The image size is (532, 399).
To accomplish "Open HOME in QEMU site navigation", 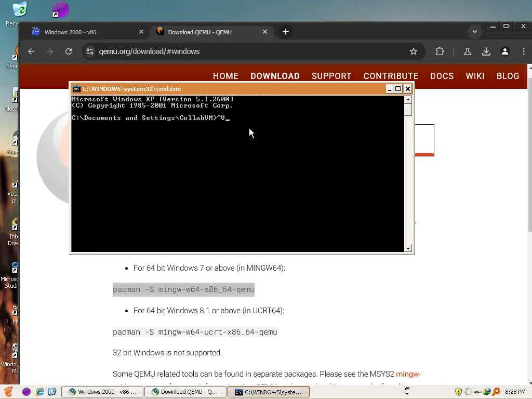I will coord(225,76).
